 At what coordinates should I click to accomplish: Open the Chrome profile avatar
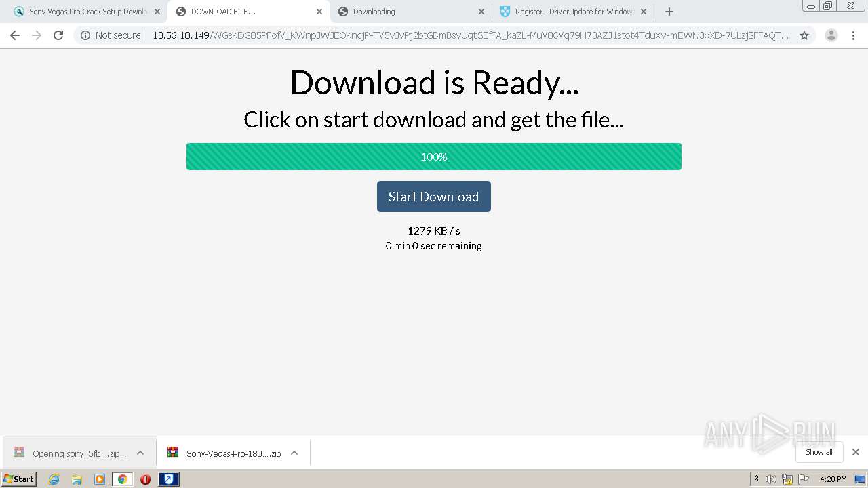(x=831, y=35)
